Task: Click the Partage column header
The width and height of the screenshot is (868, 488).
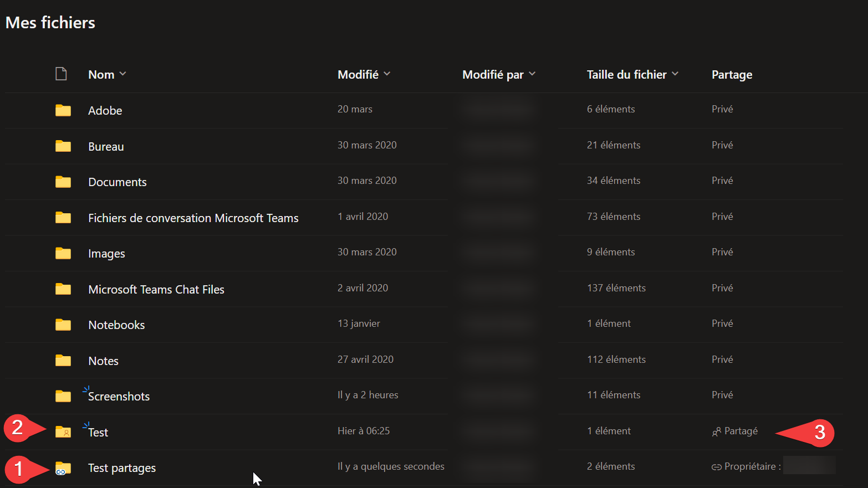Action: coord(732,75)
